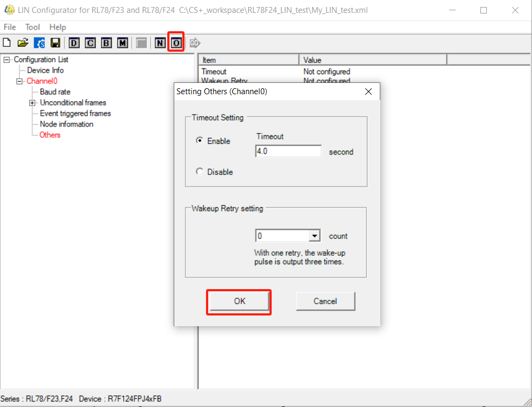
Task: Click the N toolbar icon
Action: point(160,43)
